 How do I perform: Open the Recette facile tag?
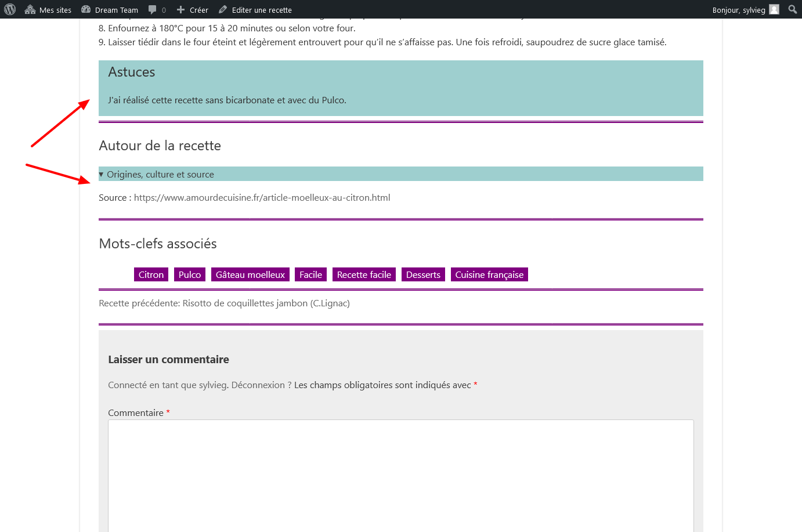click(x=364, y=275)
